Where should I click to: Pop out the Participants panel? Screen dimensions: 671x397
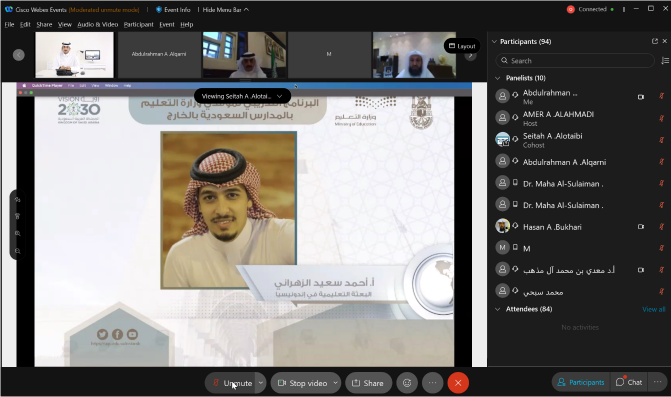coord(655,41)
